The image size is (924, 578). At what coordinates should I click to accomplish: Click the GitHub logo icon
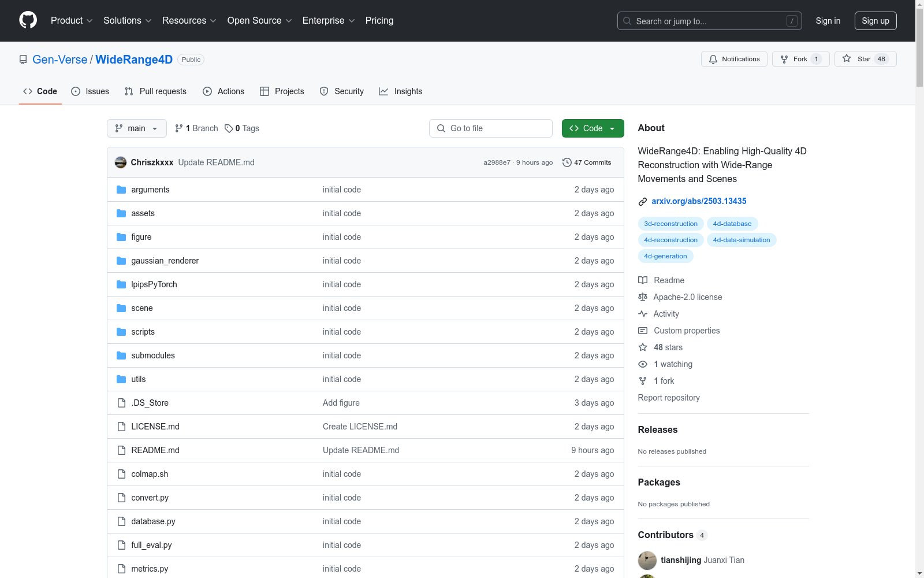(28, 20)
